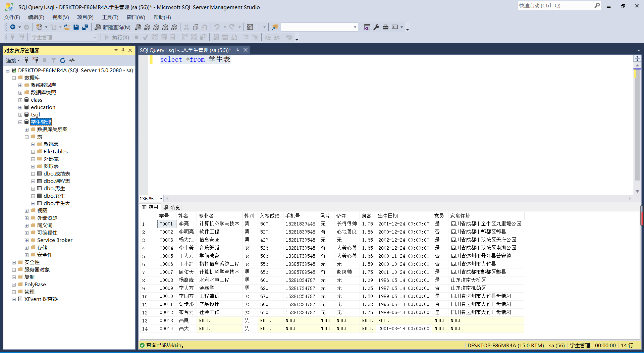Refresh the Object Explorer tree
This screenshot has width=644, height=353.
[63, 60]
